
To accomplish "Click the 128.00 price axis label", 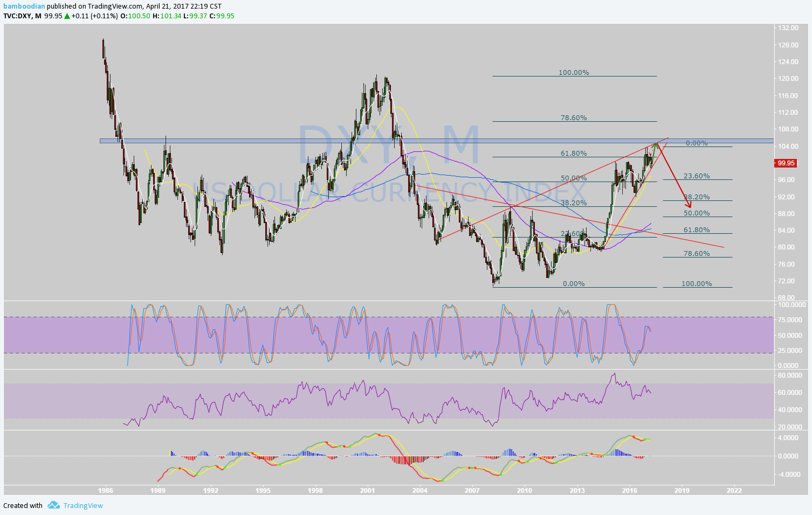I will (788, 45).
